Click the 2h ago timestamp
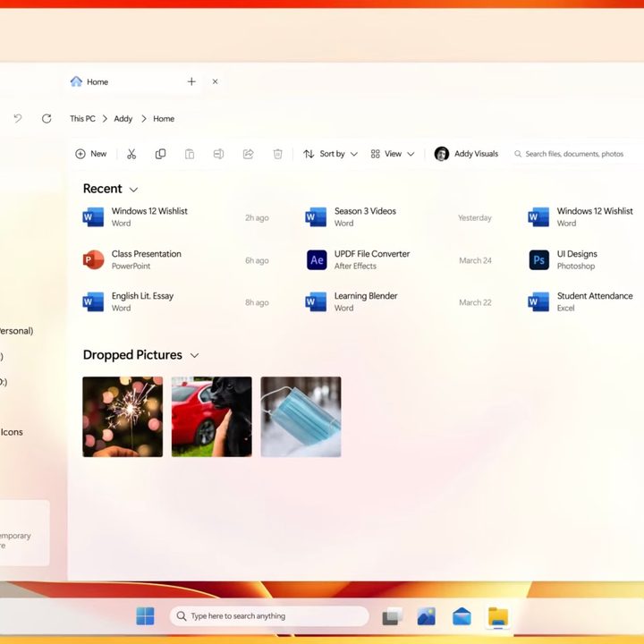 pos(257,218)
